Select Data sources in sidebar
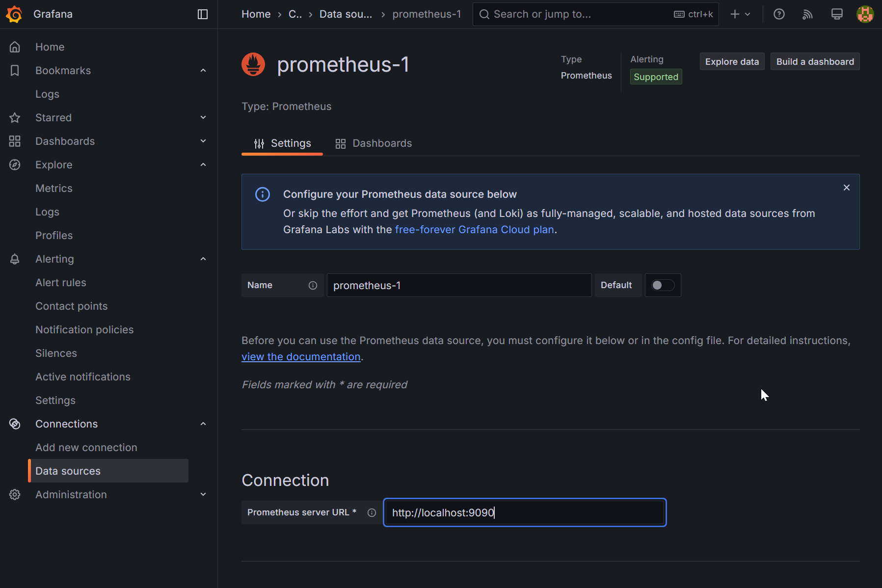This screenshot has height=588, width=882. pyautogui.click(x=108, y=471)
